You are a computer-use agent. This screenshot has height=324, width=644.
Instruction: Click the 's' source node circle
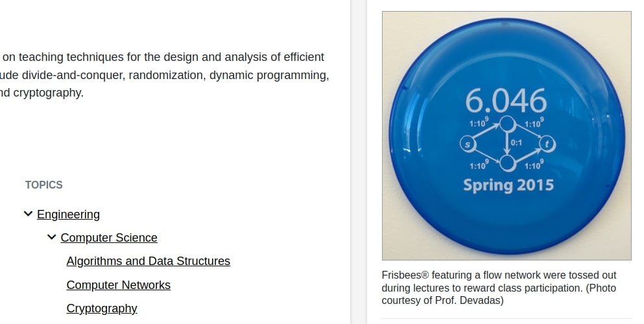[468, 144]
